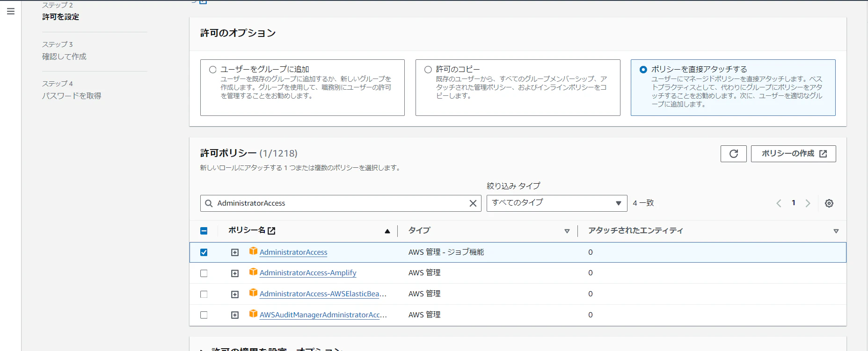Image resolution: width=868 pixels, height=351 pixels.
Task: Click the orange icon beside AWSAuditManagerAdministratorAcc
Action: coord(253,314)
